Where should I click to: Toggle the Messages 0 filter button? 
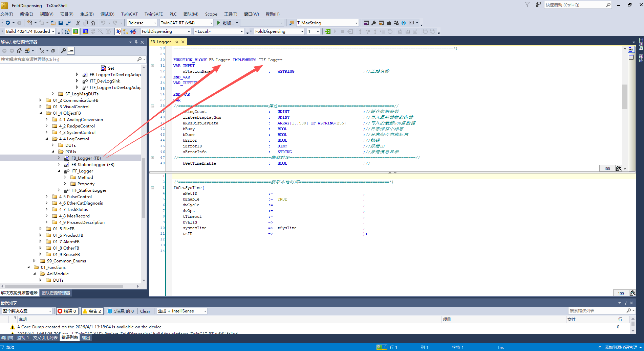pyautogui.click(x=121, y=311)
